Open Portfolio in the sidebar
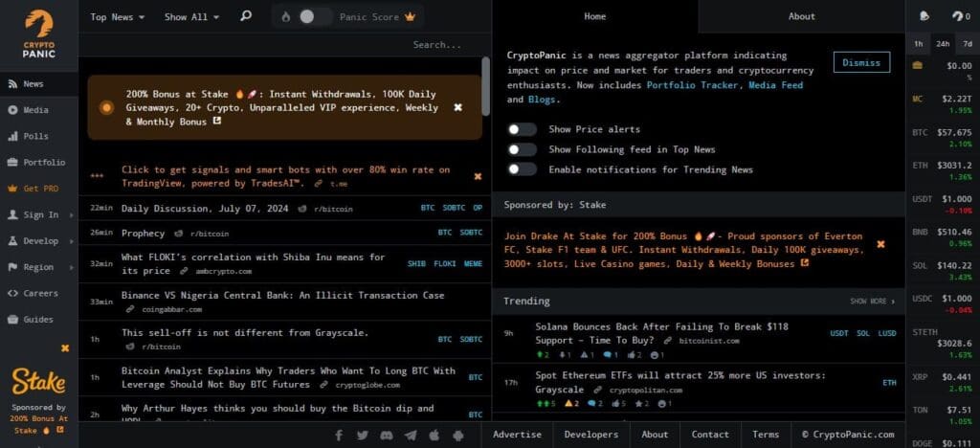The image size is (980, 448). [39, 163]
